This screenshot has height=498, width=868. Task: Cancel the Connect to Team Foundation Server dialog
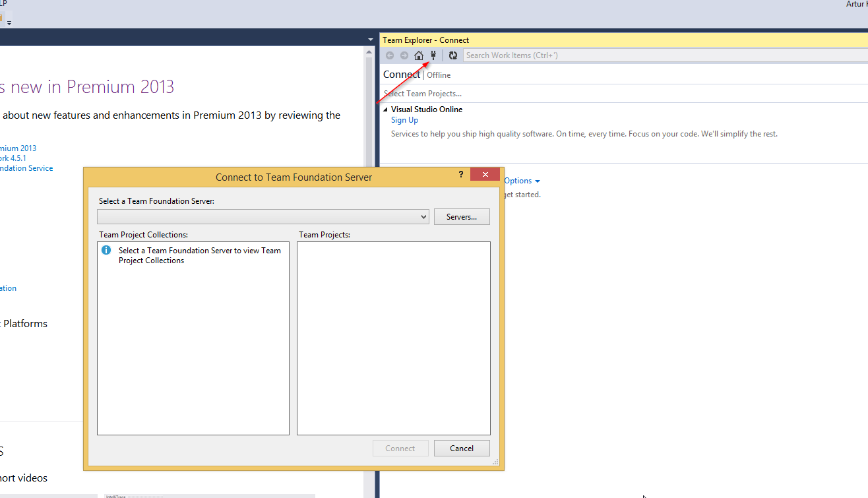click(x=462, y=449)
